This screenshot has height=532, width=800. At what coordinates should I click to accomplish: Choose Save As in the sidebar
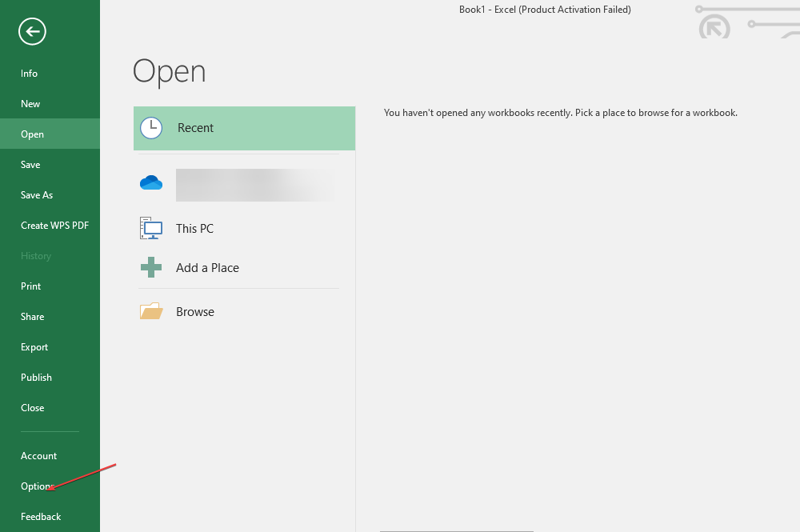(50, 195)
